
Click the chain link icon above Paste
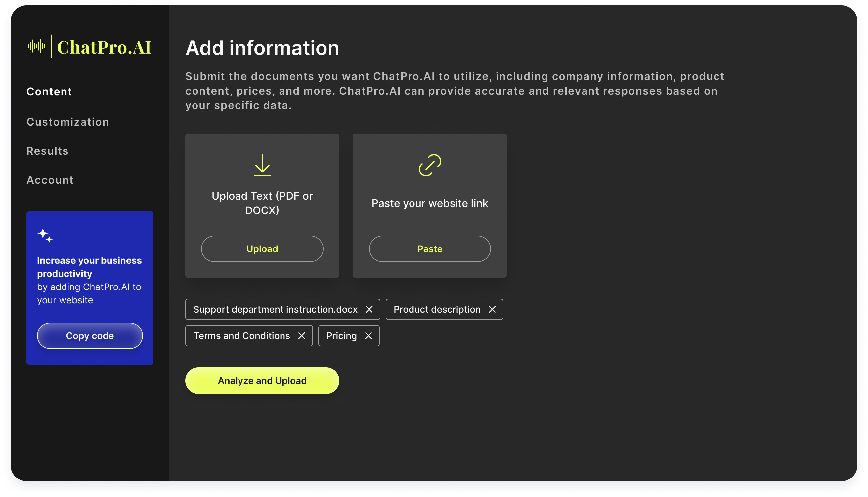coord(429,166)
